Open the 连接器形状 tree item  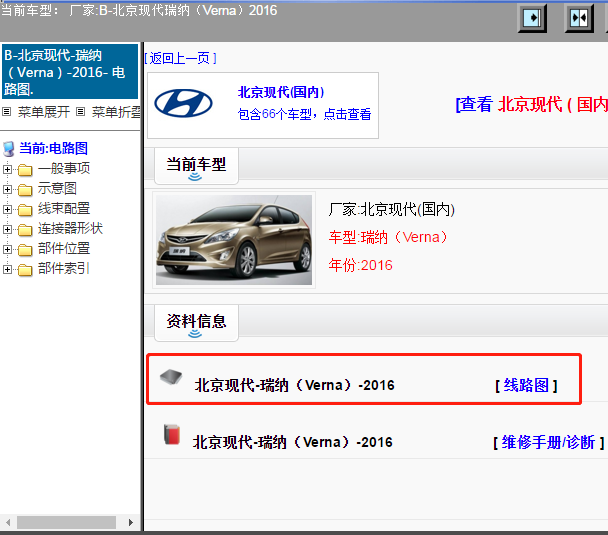coord(70,228)
